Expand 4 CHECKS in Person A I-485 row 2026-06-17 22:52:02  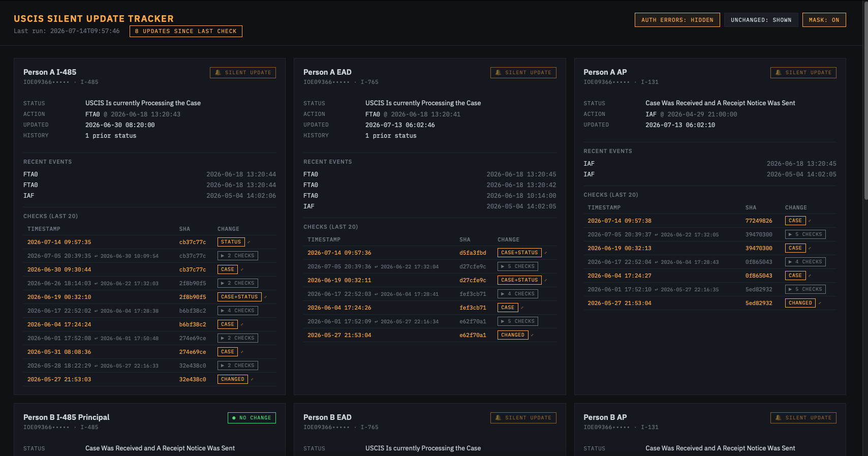[238, 311]
